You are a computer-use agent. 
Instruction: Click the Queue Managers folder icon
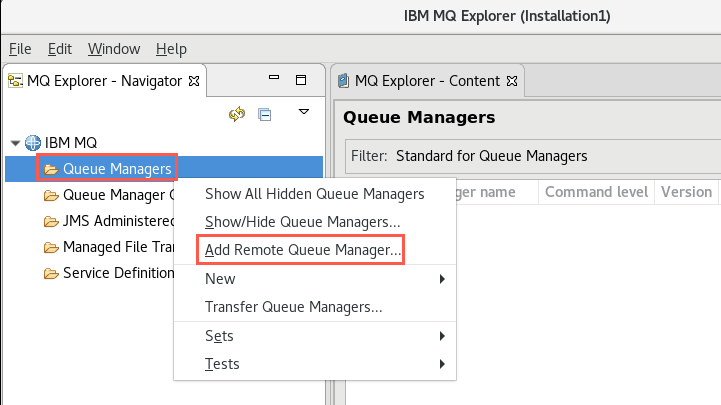click(51, 170)
